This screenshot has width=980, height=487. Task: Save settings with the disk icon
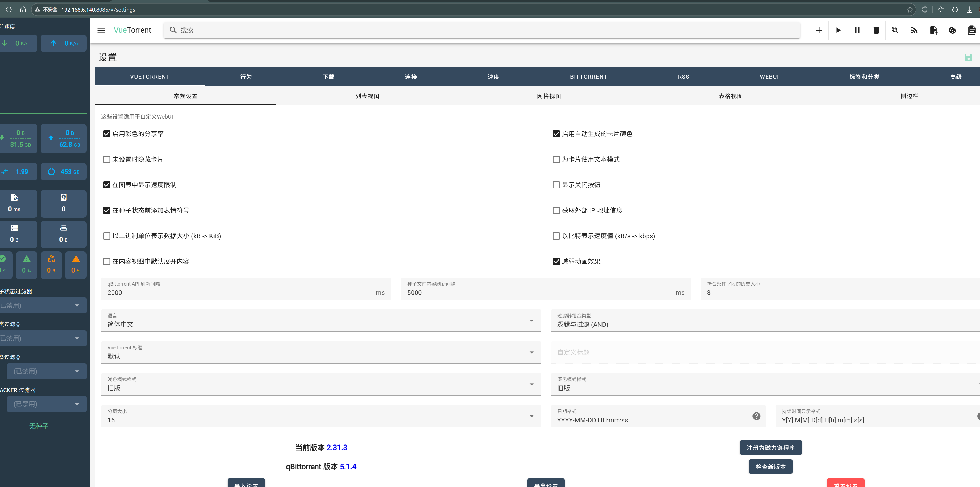click(x=968, y=57)
